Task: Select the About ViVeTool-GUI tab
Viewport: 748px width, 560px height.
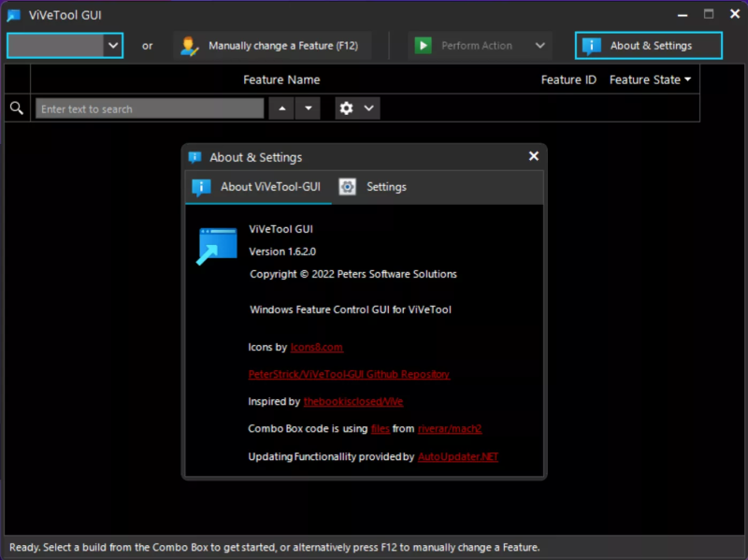Action: 258,186
